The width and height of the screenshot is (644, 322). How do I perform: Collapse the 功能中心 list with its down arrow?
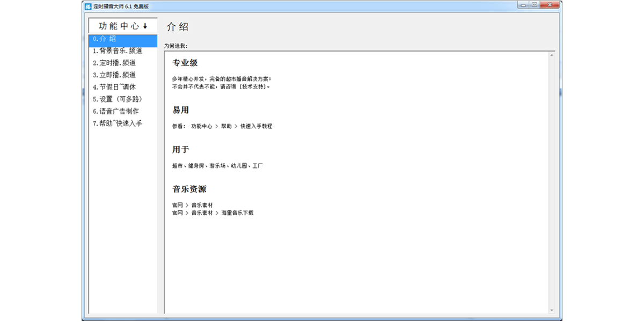(x=144, y=25)
